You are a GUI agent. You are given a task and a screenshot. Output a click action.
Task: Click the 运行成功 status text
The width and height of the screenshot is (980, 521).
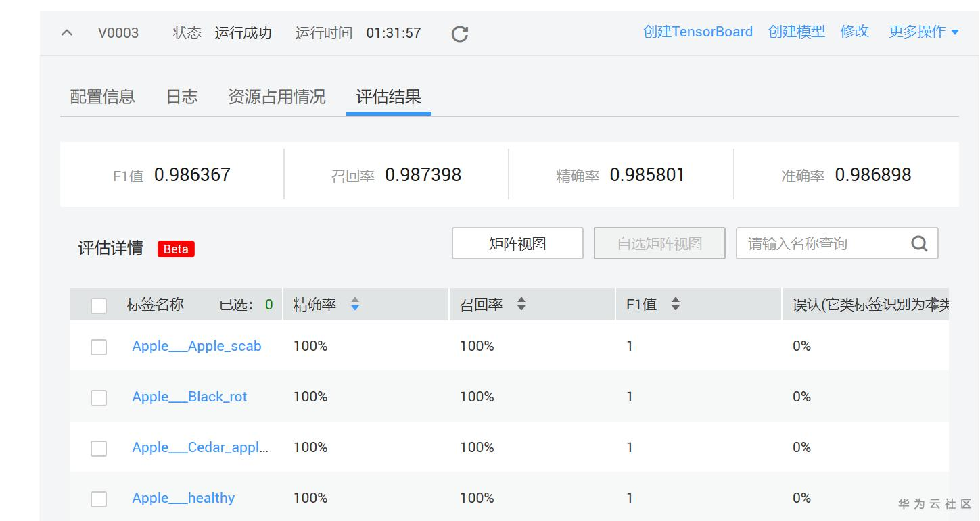[x=243, y=32]
